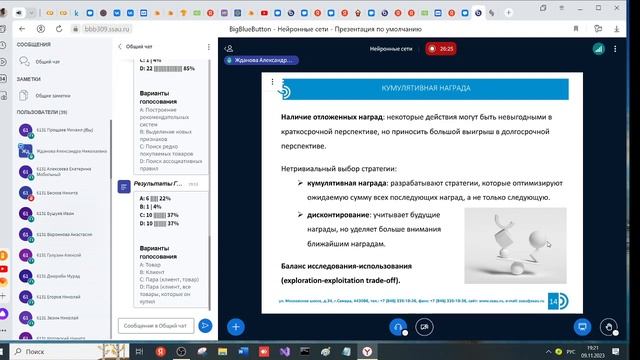Open the Actions plus menu
This screenshot has width=640, height=360.
click(236, 327)
